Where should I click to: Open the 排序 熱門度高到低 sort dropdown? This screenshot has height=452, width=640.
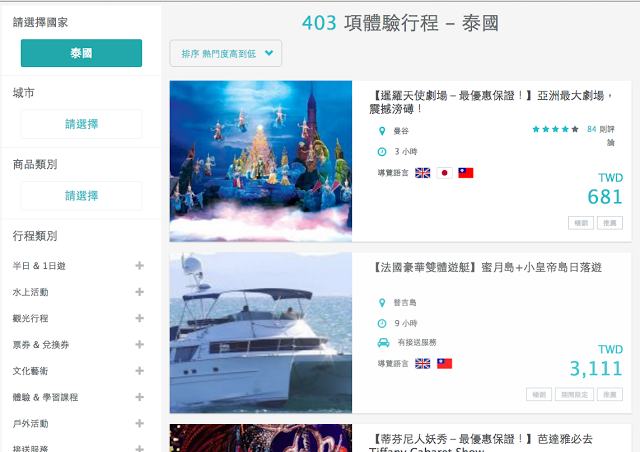click(226, 54)
